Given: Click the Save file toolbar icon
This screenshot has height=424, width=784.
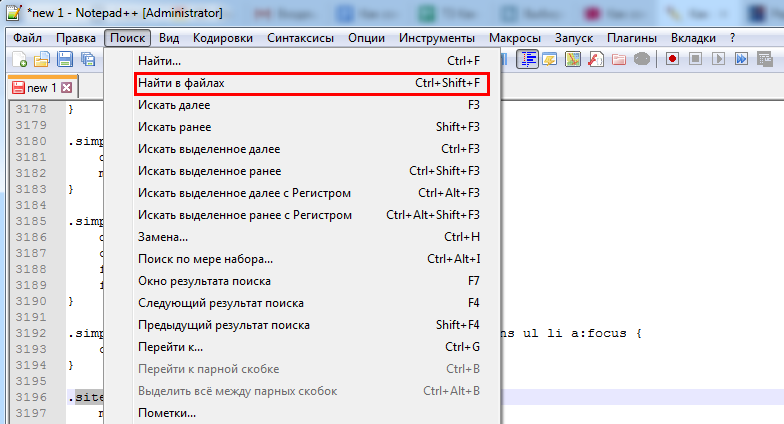Looking at the screenshot, I should pos(65,60).
